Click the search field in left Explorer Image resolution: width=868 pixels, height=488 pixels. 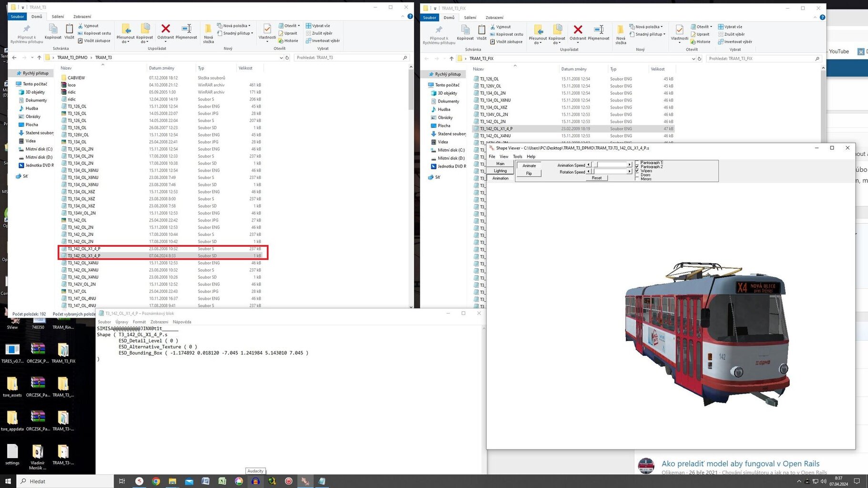coord(349,58)
